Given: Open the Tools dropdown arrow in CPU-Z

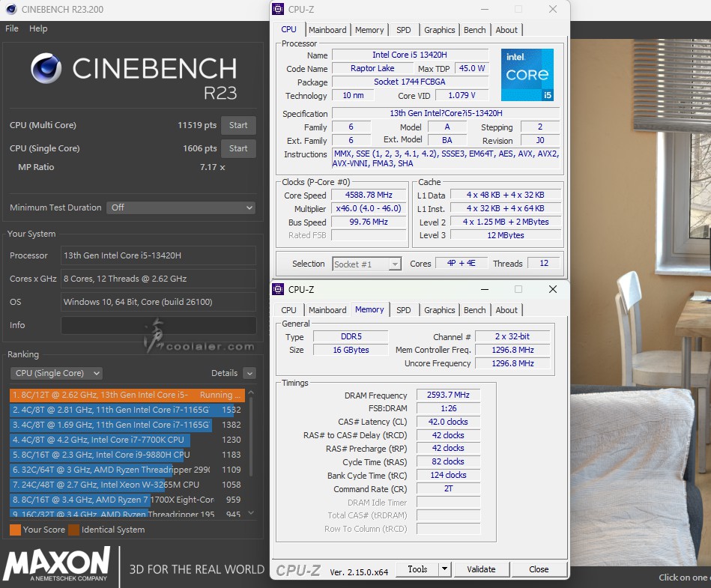Looking at the screenshot, I should coord(445,569).
